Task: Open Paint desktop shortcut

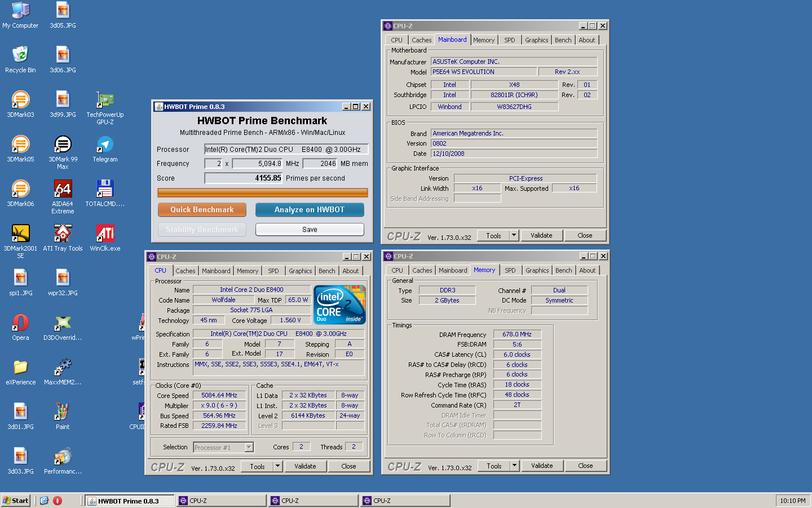Action: (63, 417)
